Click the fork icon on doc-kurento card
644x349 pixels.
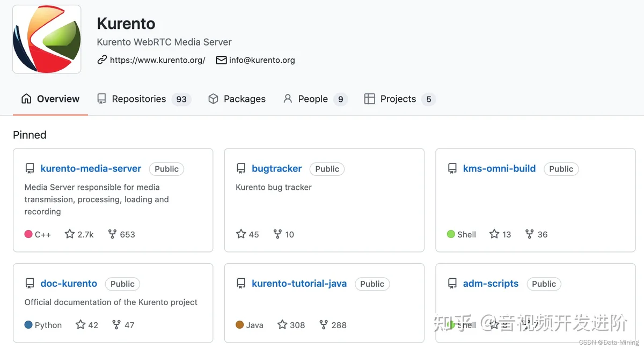tap(116, 324)
